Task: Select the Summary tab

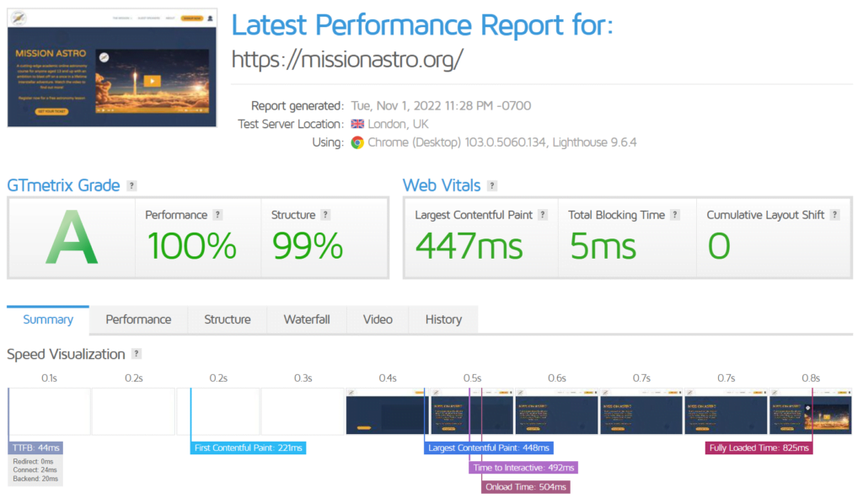Action: click(x=48, y=319)
